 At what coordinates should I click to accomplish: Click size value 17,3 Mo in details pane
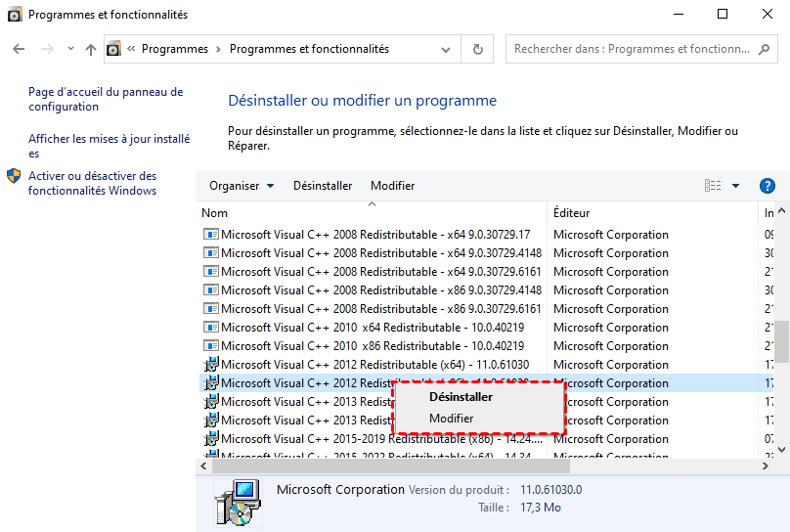coord(541,508)
